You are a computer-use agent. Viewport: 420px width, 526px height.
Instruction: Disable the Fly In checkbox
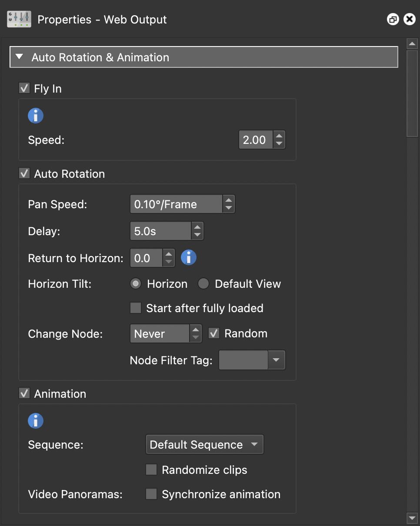24,88
